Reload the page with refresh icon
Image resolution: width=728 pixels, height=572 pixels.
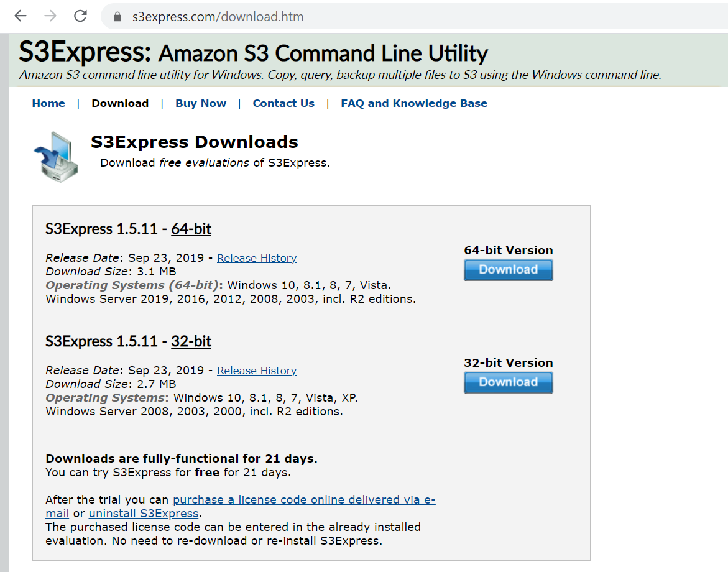80,16
